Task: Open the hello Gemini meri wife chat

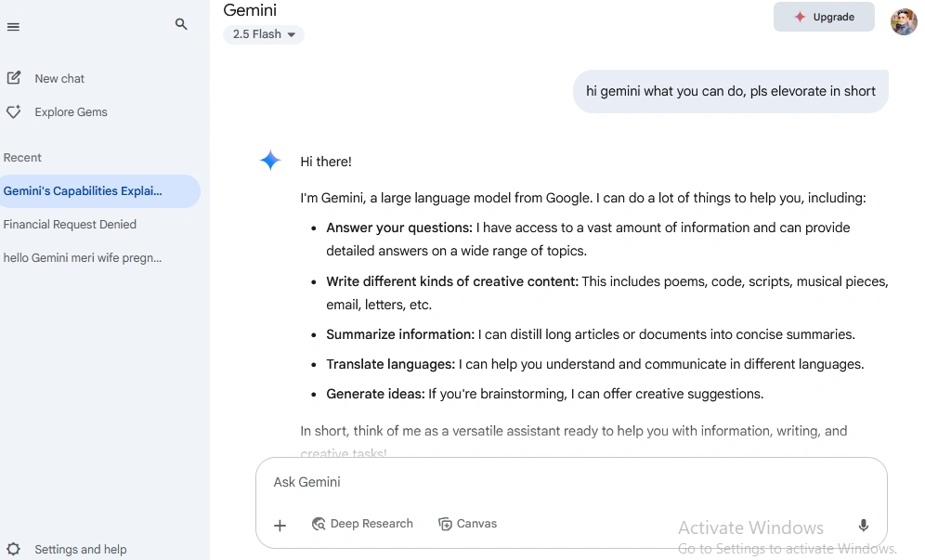Action: pos(83,257)
